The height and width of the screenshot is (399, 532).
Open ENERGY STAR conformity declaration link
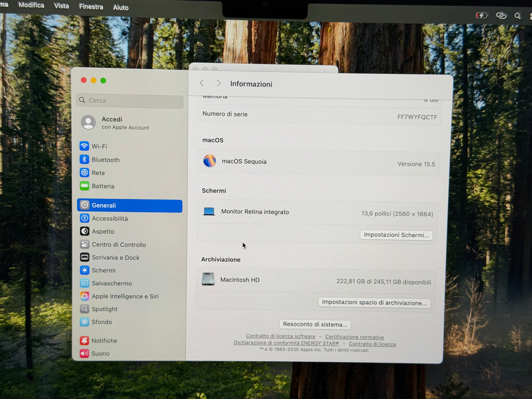(286, 343)
